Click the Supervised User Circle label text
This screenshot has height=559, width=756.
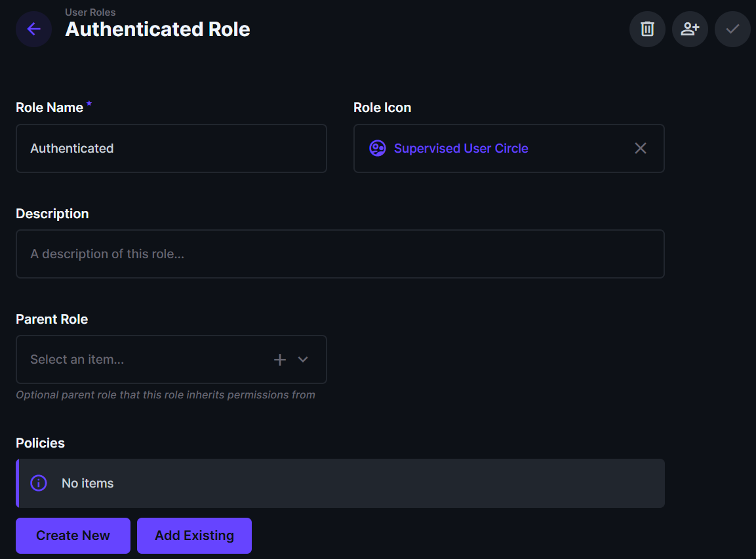pyautogui.click(x=461, y=148)
